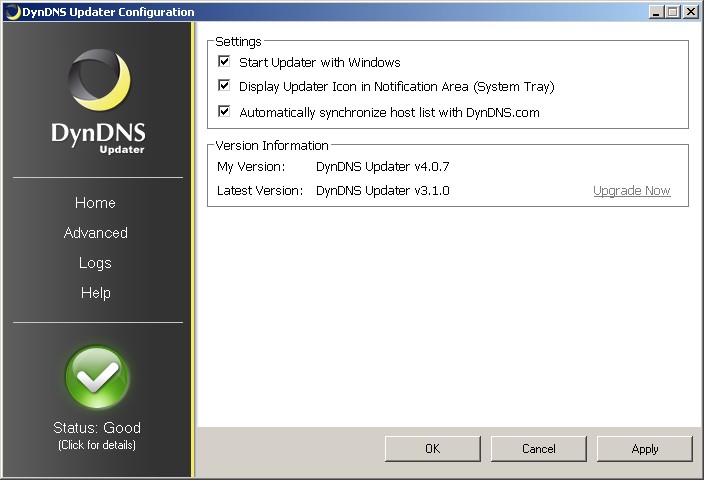Click the My Version: label
704x480 pixels.
[251, 167]
